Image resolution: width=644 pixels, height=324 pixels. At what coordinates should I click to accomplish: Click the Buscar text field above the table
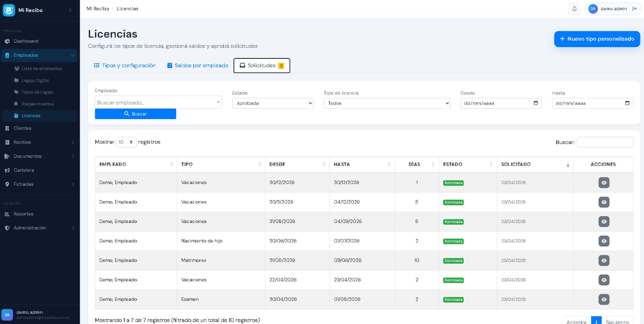605,142
